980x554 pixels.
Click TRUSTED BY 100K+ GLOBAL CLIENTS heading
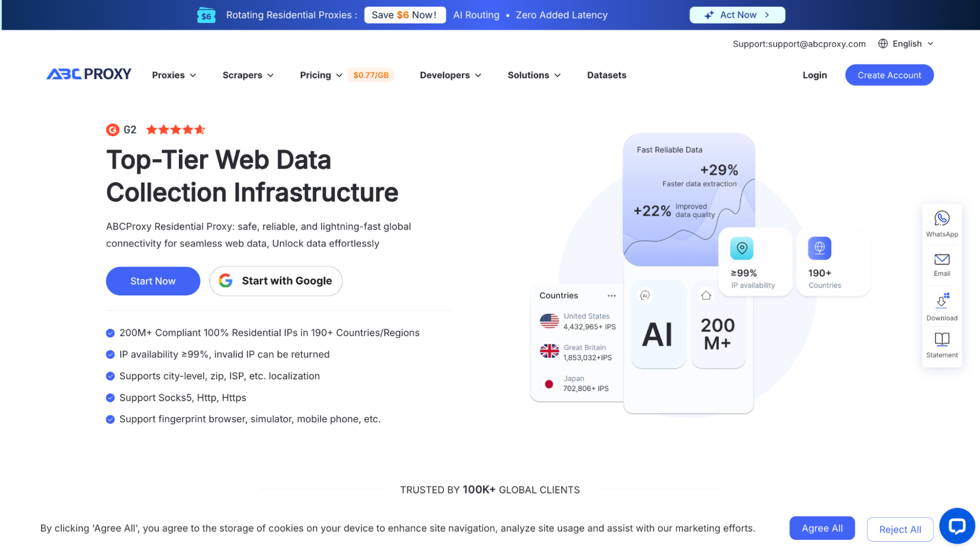tap(490, 490)
